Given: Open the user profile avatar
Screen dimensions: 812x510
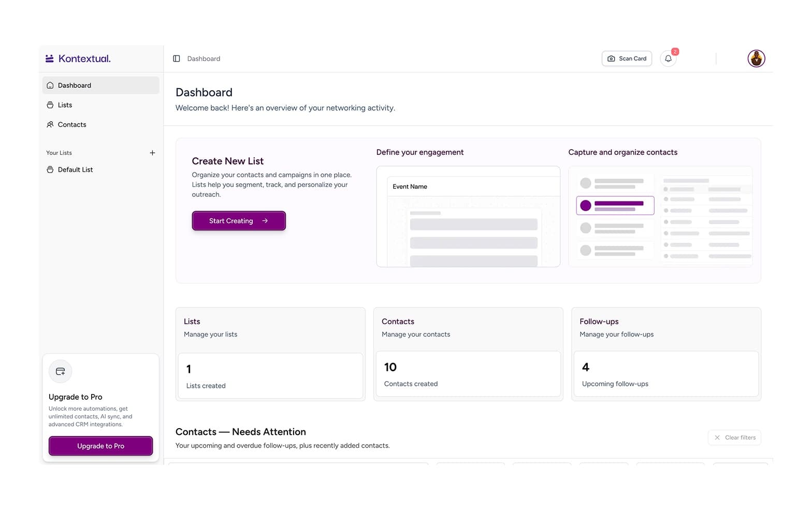Looking at the screenshot, I should (756, 59).
